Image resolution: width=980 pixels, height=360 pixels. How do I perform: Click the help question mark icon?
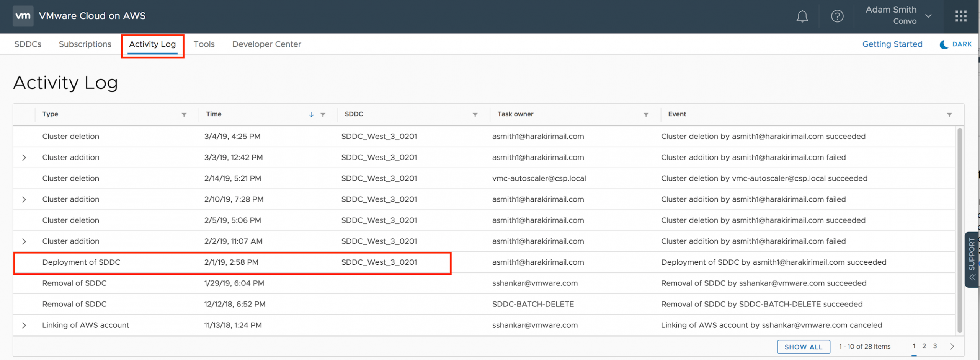coord(837,16)
